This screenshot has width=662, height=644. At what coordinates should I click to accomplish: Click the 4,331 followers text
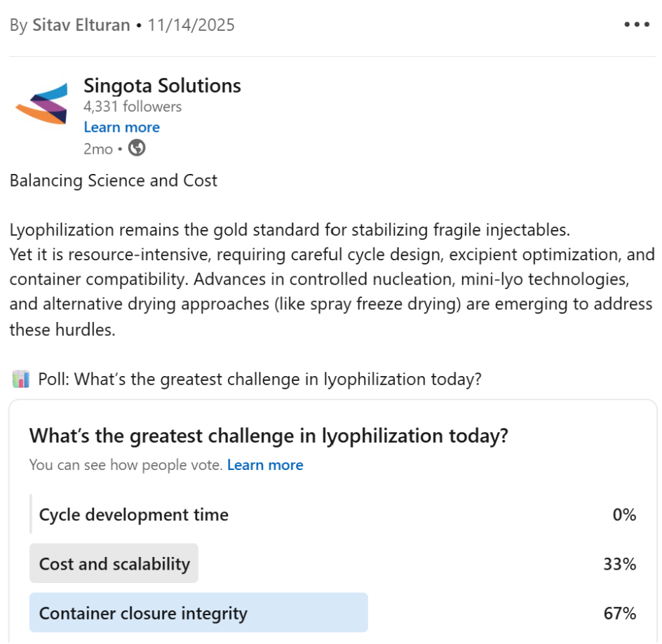pos(133,107)
